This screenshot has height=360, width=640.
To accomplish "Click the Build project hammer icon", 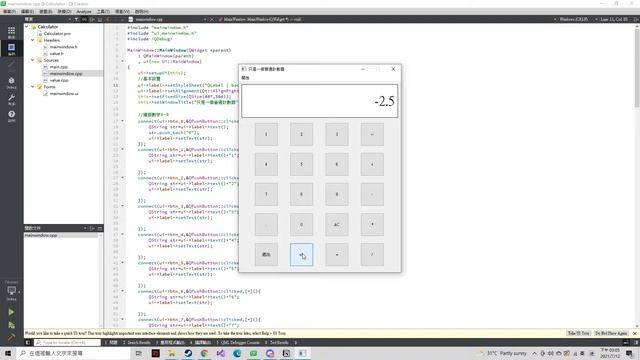I will coord(11,337).
